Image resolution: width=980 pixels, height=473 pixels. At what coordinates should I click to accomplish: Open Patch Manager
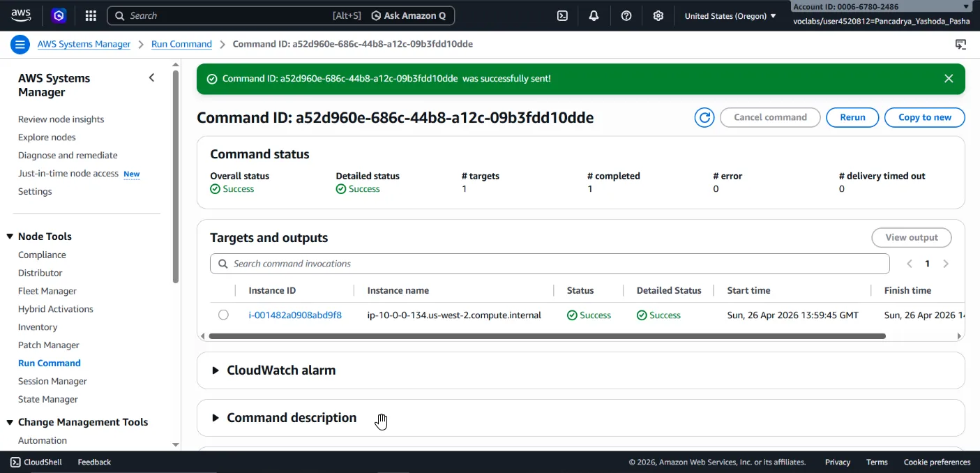(x=49, y=345)
